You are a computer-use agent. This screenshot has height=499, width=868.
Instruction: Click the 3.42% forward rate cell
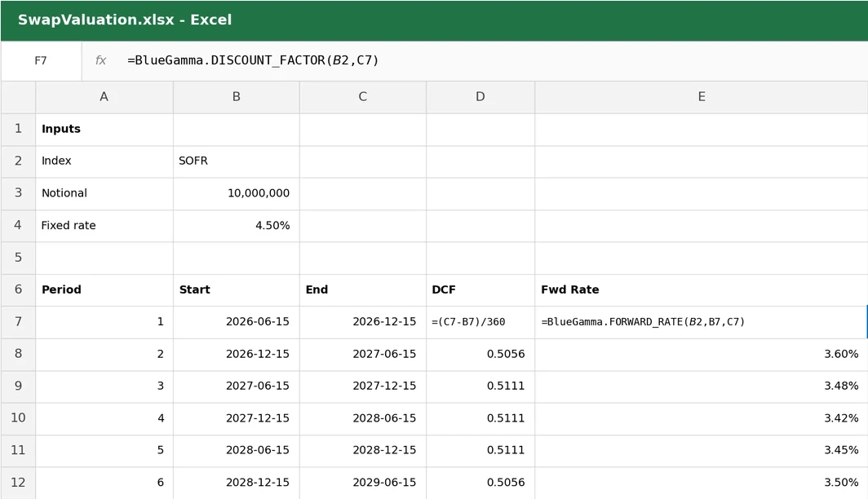[702, 418]
